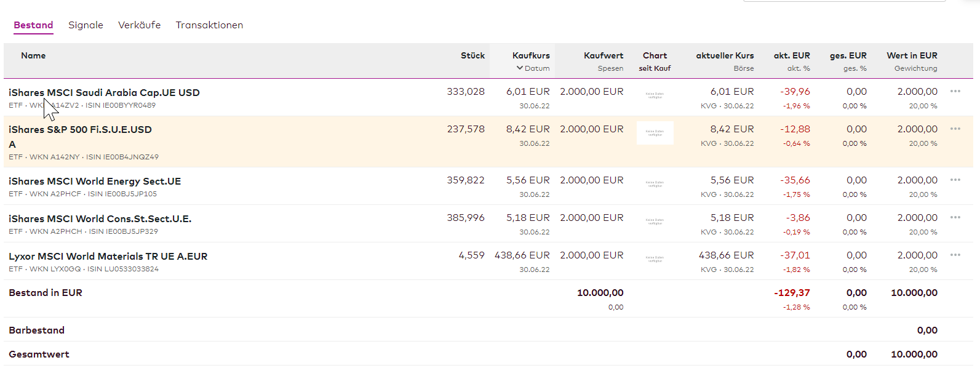Open options menu for iShares MSCI Saudi Arabia row
Viewport: 980px width, 376px height.
tap(955, 91)
